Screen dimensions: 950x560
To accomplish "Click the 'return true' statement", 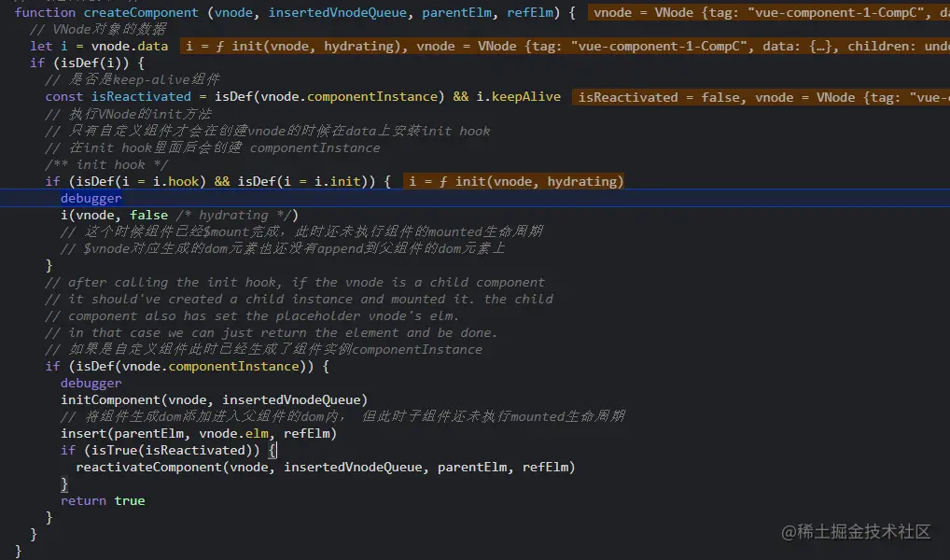I will 103,500.
